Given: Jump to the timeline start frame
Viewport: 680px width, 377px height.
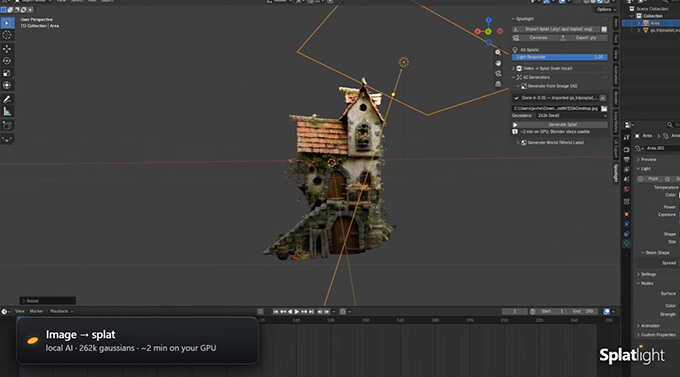Looking at the screenshot, I should coord(275,311).
